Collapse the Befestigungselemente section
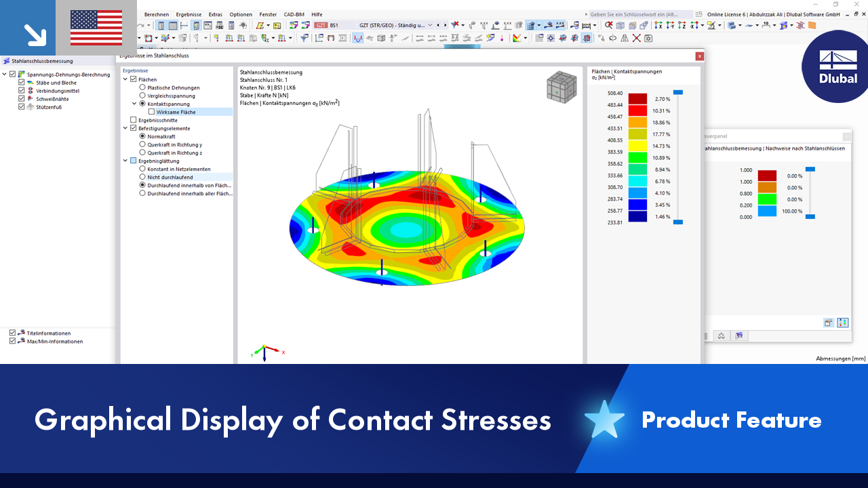868x488 pixels. [x=125, y=128]
